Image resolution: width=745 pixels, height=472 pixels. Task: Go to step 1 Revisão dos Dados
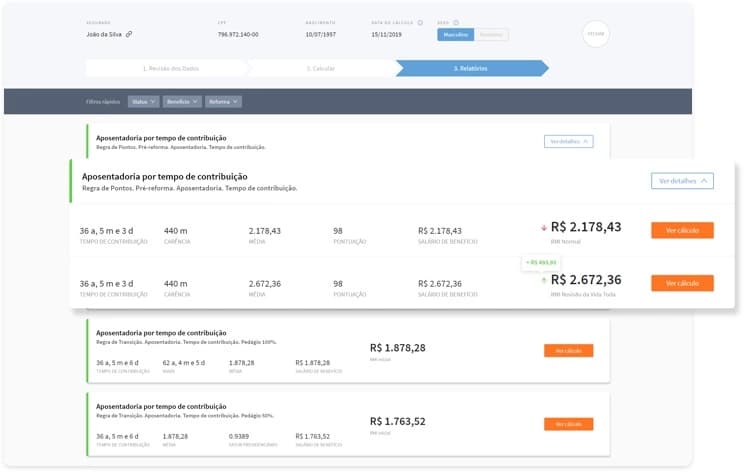166,68
